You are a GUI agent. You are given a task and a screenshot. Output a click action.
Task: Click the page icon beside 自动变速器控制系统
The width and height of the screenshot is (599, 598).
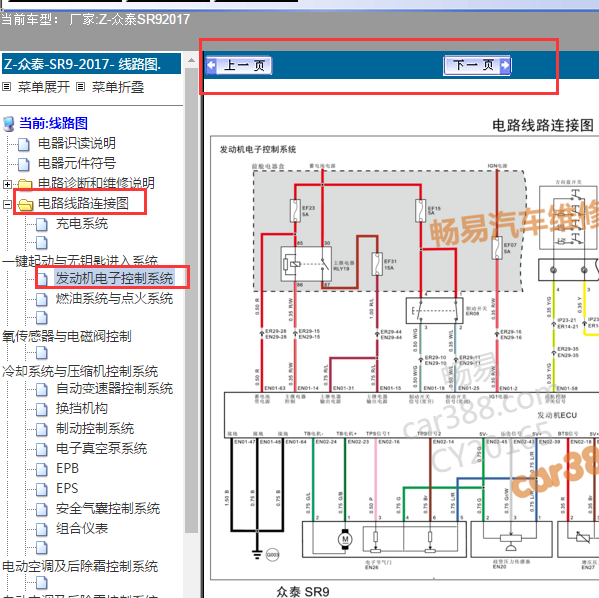tap(42, 390)
